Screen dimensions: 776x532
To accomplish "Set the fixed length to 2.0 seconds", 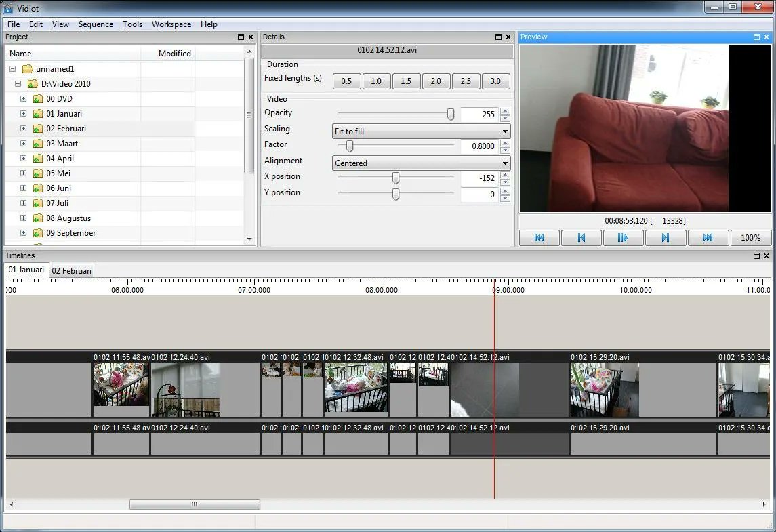I will coord(436,81).
